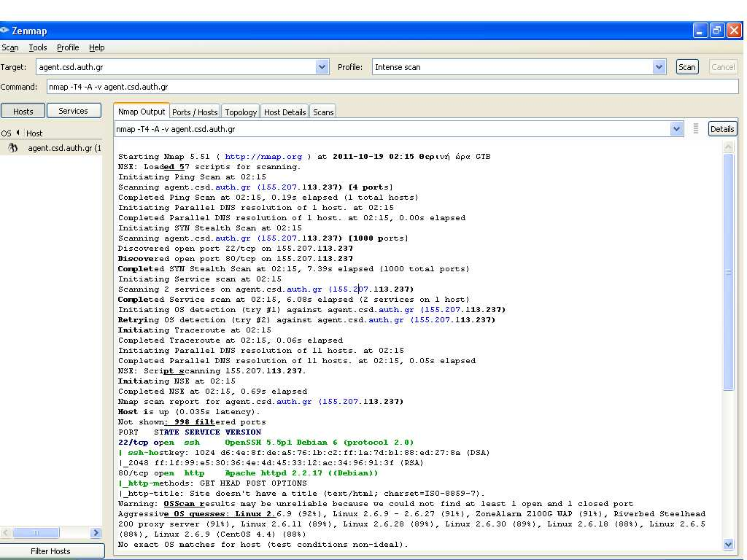The image size is (747, 560).
Task: Click 'PORT STATE SERVICE VERSION' header line
Action: (190, 432)
